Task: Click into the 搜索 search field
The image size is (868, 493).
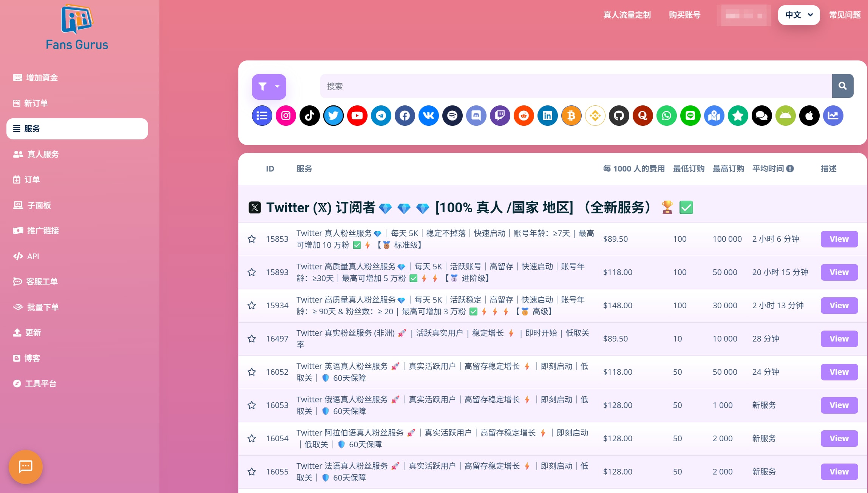Action: pyautogui.click(x=576, y=86)
